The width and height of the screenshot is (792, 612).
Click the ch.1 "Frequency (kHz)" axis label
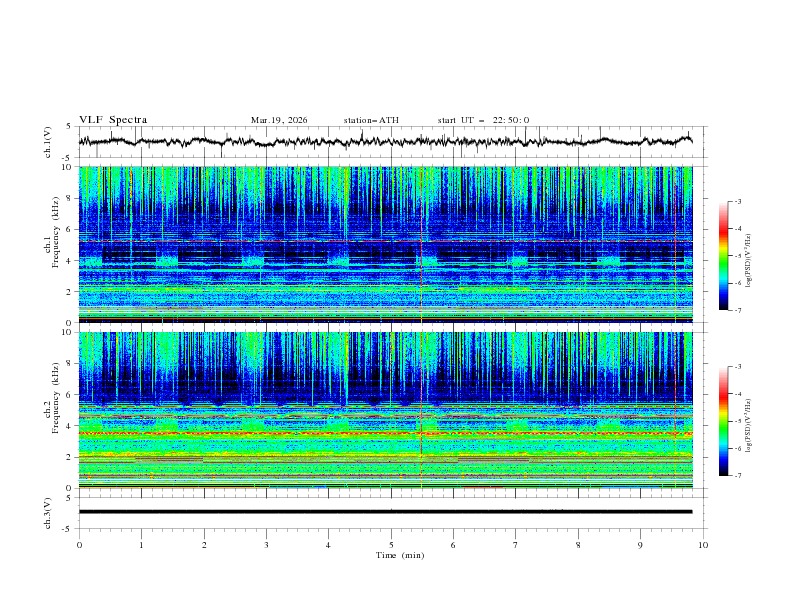[x=55, y=230]
